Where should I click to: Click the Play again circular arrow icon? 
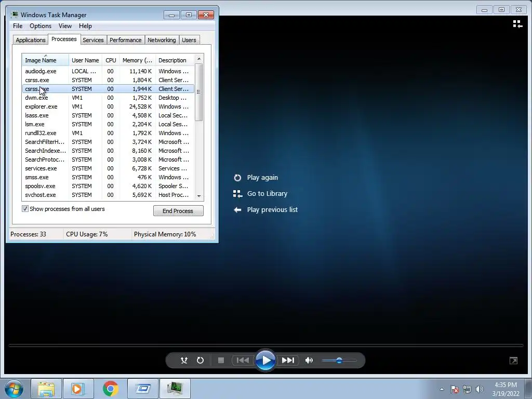pos(237,178)
